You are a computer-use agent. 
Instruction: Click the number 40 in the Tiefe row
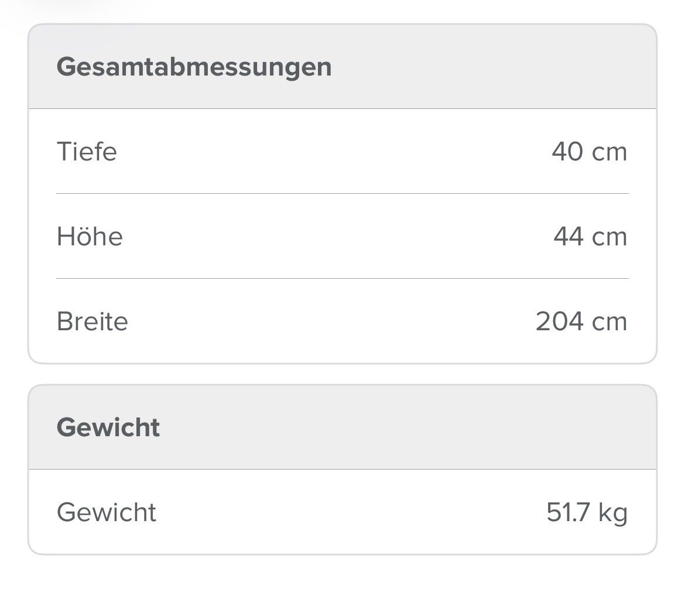click(567, 152)
